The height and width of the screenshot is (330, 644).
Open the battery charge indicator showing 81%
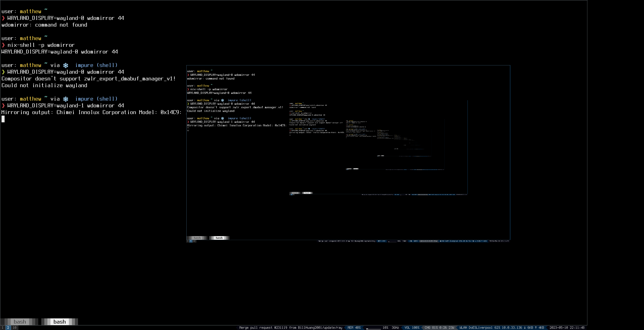[439, 327]
